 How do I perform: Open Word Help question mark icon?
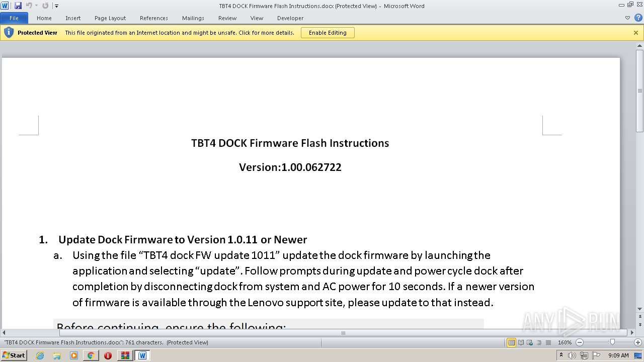click(x=638, y=18)
